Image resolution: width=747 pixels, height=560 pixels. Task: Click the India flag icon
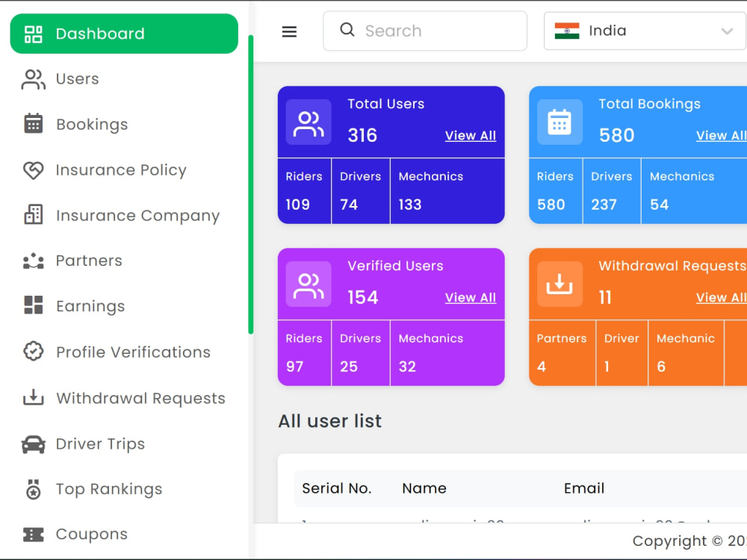[x=567, y=31]
